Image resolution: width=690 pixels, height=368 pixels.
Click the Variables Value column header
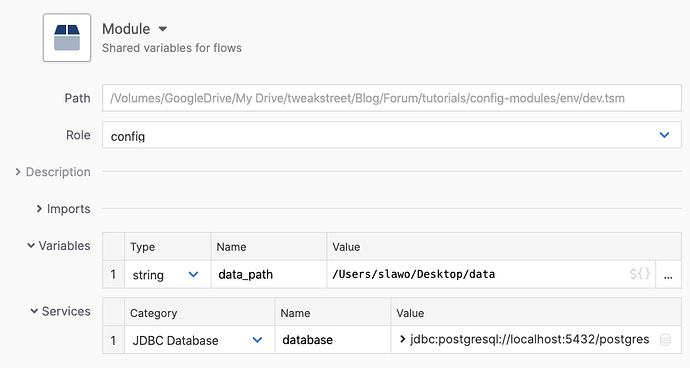coord(504,247)
